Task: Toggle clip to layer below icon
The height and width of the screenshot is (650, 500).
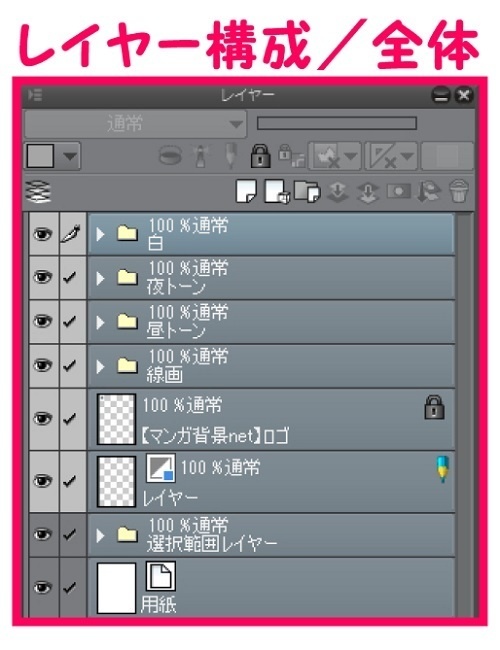Action: click(x=170, y=155)
